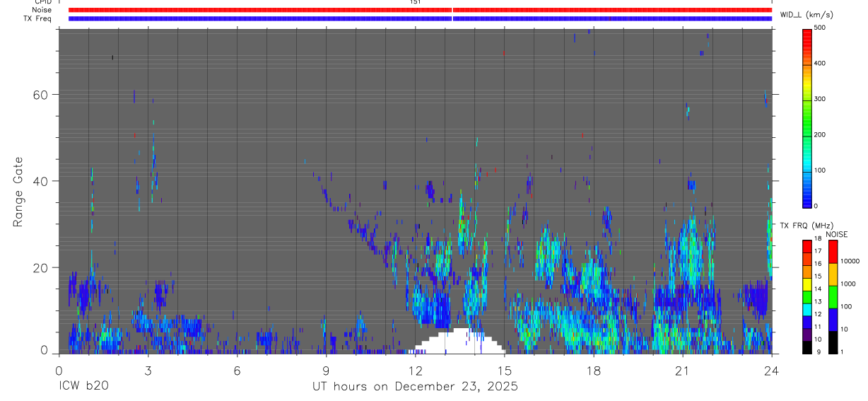The height and width of the screenshot is (401, 868).
Task: Select the red segment of the NOISE color bar
Action: pyautogui.click(x=833, y=252)
